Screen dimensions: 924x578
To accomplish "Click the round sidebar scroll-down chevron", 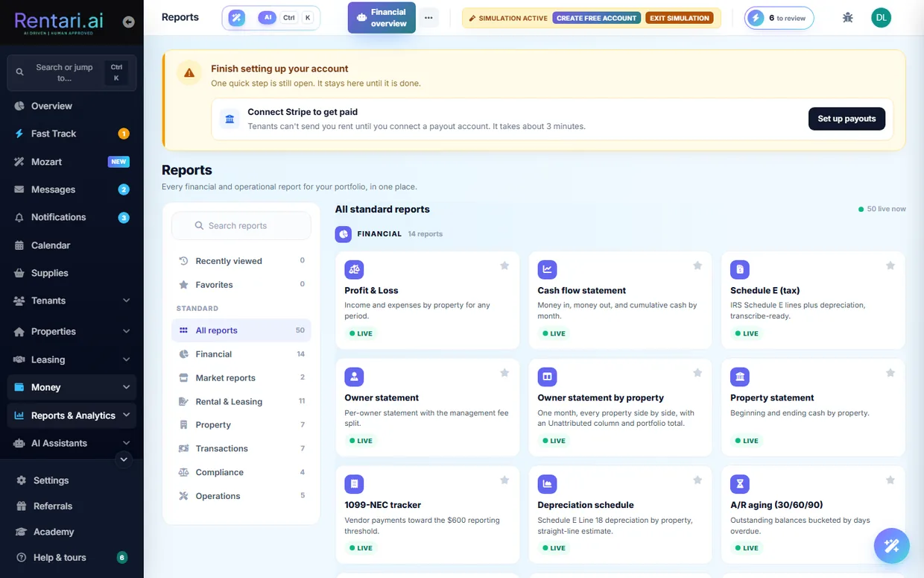I will click(124, 459).
